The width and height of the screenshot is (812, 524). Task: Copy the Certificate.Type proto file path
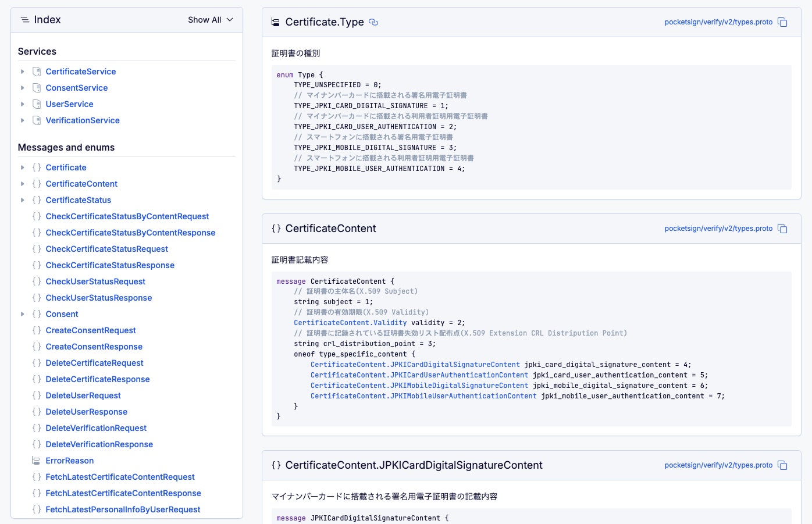coord(782,22)
